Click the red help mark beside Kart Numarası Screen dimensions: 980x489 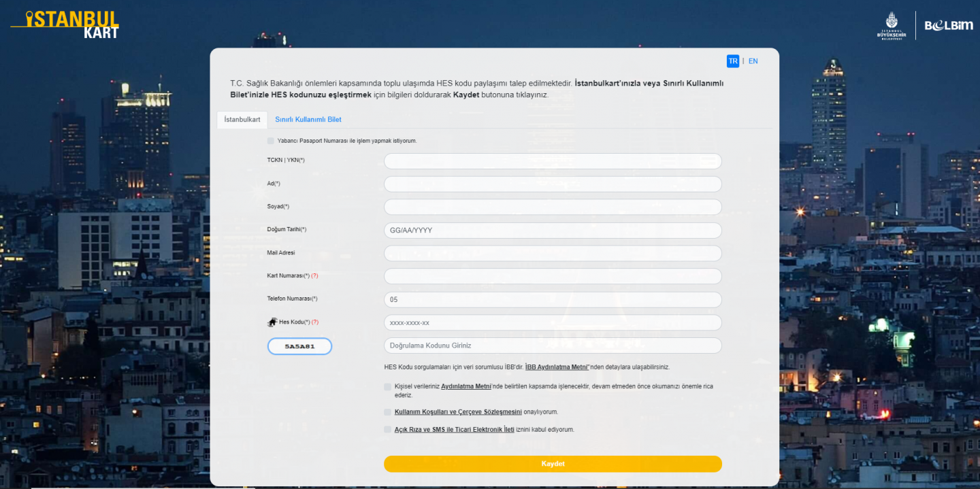tap(314, 276)
